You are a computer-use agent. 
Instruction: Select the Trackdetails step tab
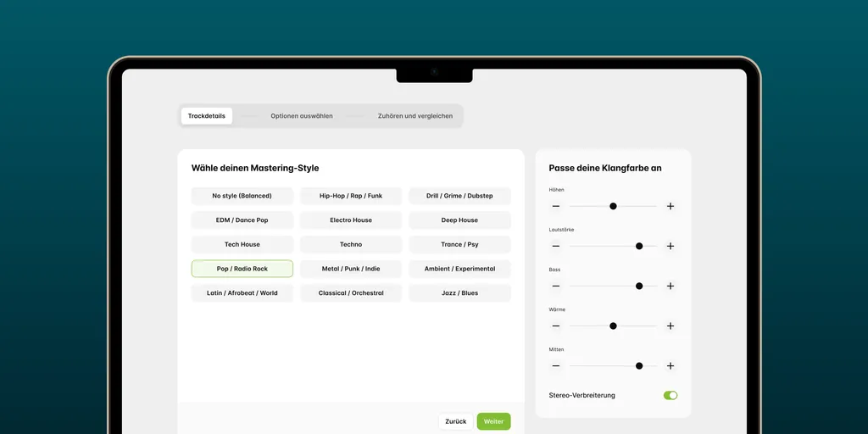tap(207, 116)
